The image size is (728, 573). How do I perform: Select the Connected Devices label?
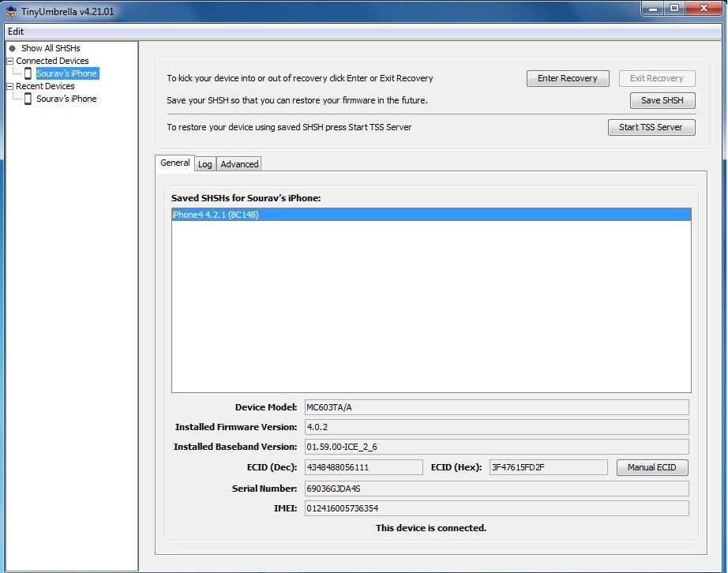click(52, 61)
